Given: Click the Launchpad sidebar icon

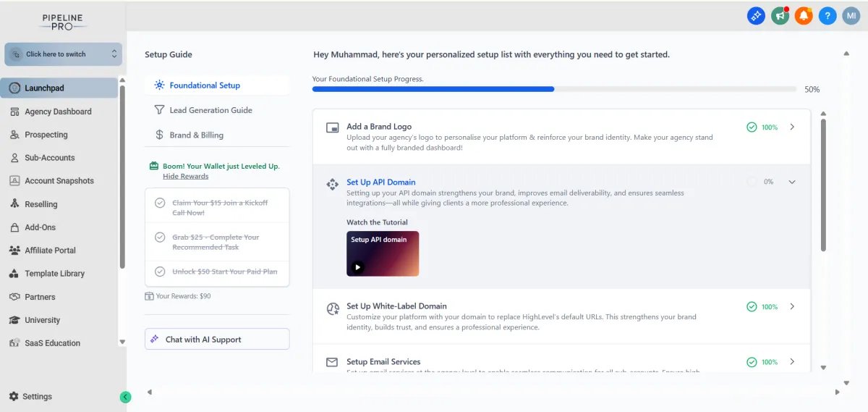Looking at the screenshot, I should (x=14, y=88).
